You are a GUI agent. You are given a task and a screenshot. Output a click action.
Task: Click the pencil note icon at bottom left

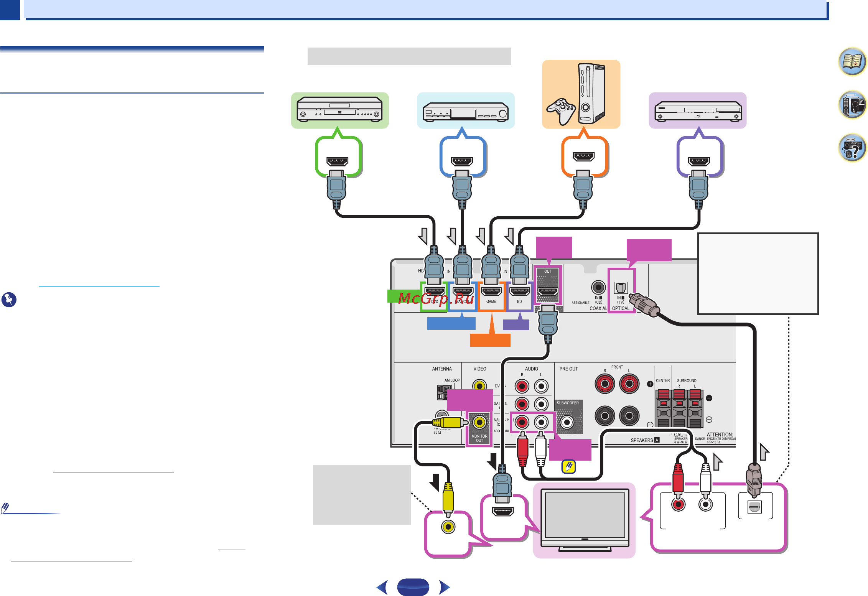pos(5,508)
